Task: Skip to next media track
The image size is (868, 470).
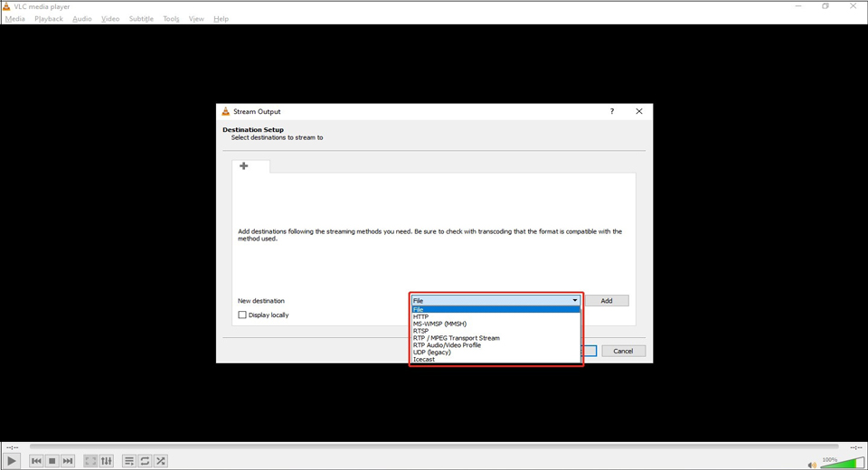Action: (x=68, y=461)
